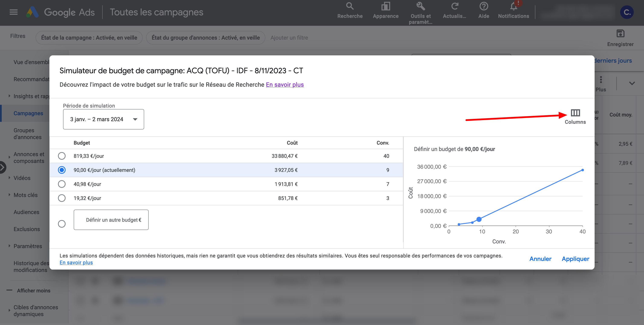Open Audiences in sidebar
Viewport: 644px width, 325px height.
coord(26,212)
